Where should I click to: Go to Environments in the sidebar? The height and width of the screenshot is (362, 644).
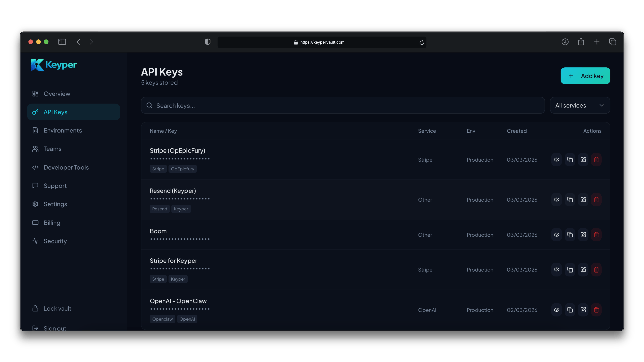62,130
